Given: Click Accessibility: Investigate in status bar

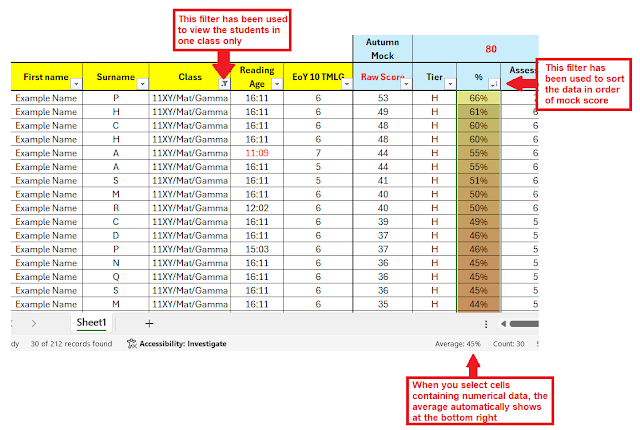Looking at the screenshot, I should point(183,344).
